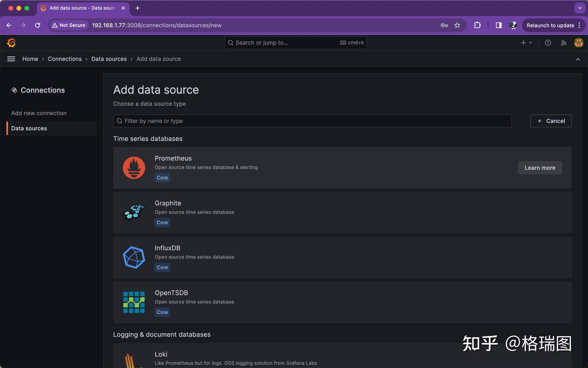Select the OpenTSDB grid icon
Image resolution: width=588 pixels, height=368 pixels.
[x=134, y=302]
